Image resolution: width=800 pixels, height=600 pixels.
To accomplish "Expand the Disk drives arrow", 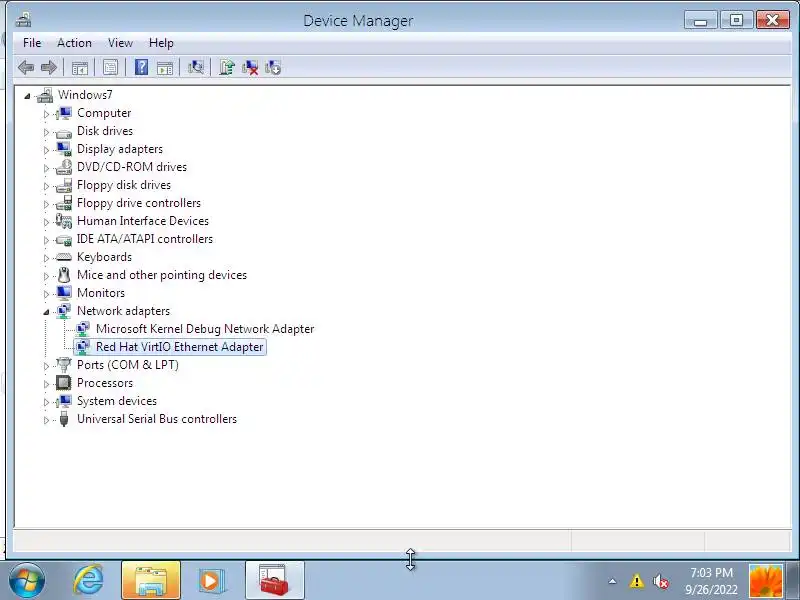I will pyautogui.click(x=46, y=132).
